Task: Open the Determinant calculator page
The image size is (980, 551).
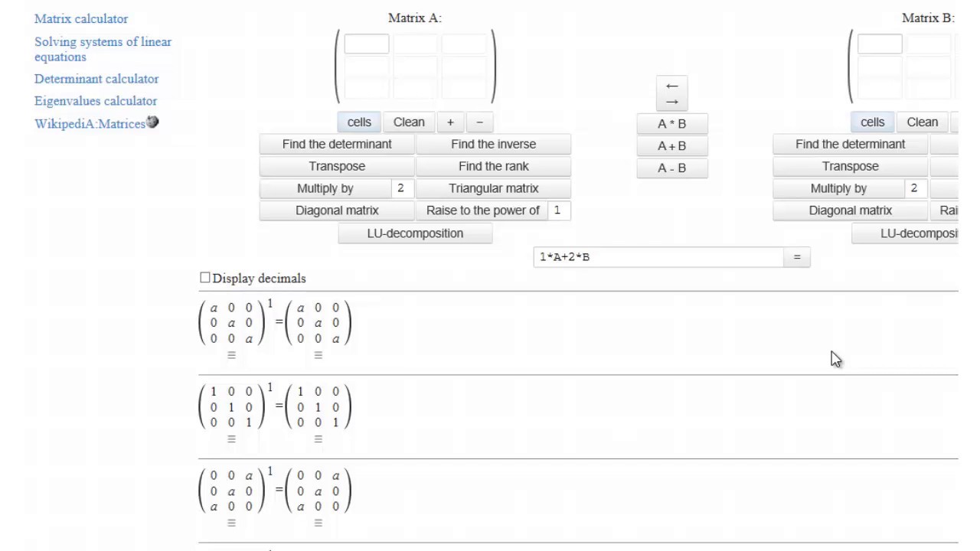Action: coord(96,79)
